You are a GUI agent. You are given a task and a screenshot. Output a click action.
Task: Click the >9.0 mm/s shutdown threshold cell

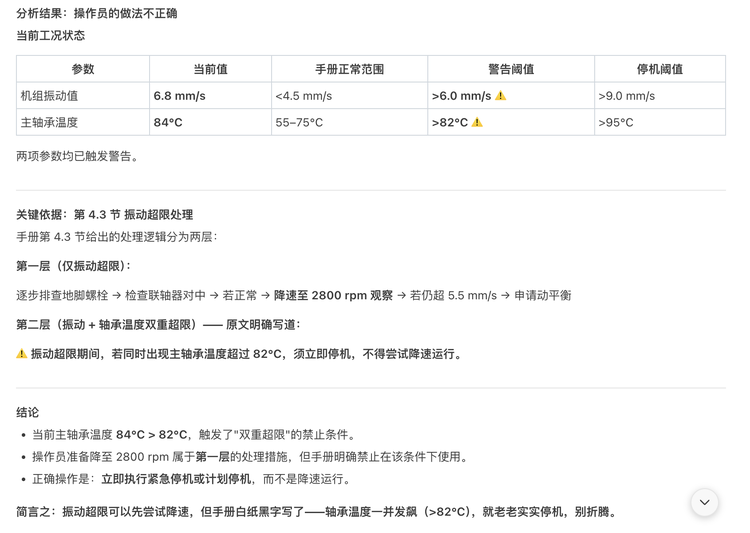626,96
